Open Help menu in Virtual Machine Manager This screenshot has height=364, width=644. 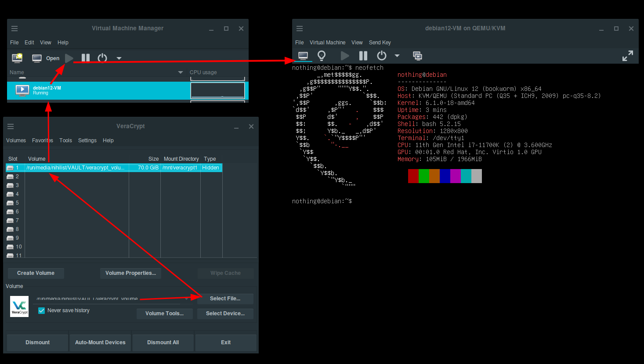pyautogui.click(x=63, y=43)
